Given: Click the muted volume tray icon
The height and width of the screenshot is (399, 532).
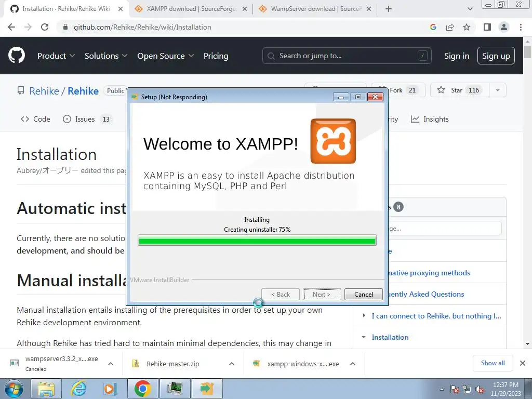Looking at the screenshot, I should click(x=480, y=389).
